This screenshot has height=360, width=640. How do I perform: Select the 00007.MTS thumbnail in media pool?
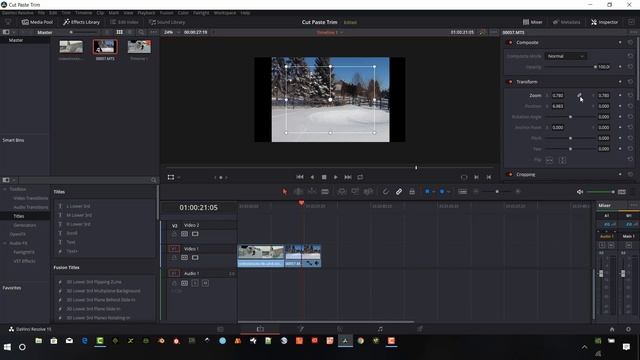click(x=105, y=47)
